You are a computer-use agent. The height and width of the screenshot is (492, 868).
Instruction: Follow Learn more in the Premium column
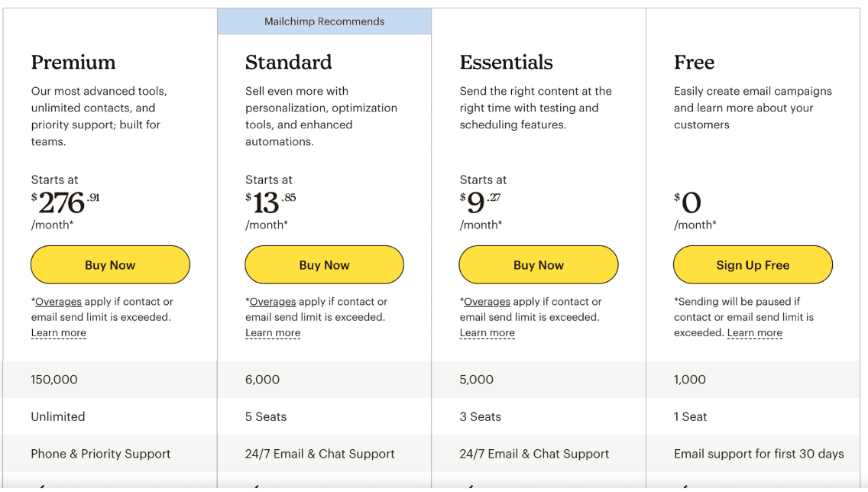pos(59,332)
